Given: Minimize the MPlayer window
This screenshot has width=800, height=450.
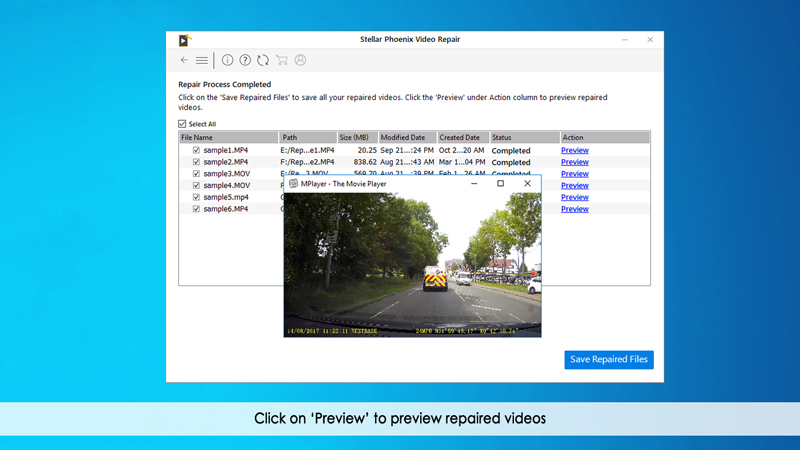Looking at the screenshot, I should (x=474, y=184).
